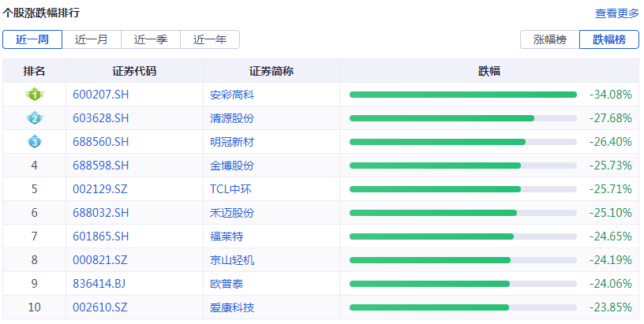Open the 清源股份 stock name link
The width and height of the screenshot is (644, 324).
tap(232, 118)
